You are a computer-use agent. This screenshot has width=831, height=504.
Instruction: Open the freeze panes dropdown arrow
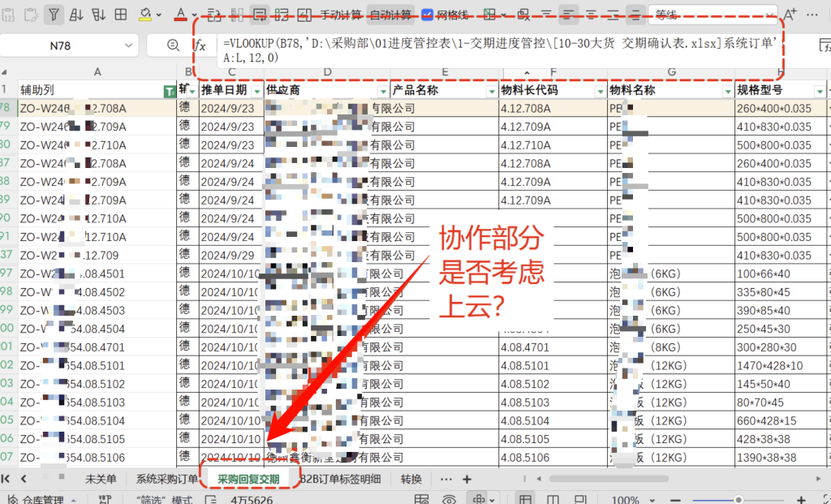click(x=503, y=15)
